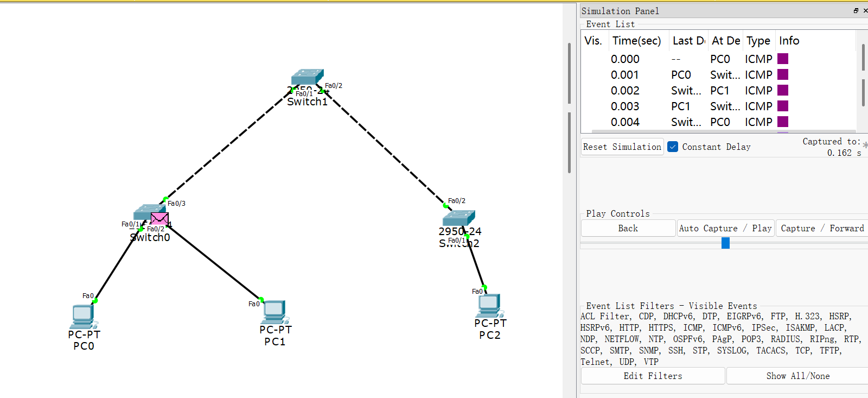Click the PC2 computer icon
The width and height of the screenshot is (868, 398).
coord(490,306)
